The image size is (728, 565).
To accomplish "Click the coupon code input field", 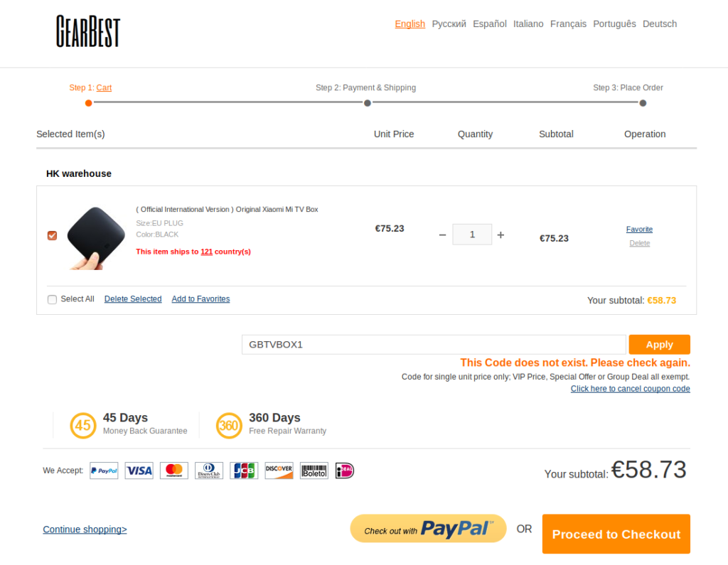I will [434, 345].
